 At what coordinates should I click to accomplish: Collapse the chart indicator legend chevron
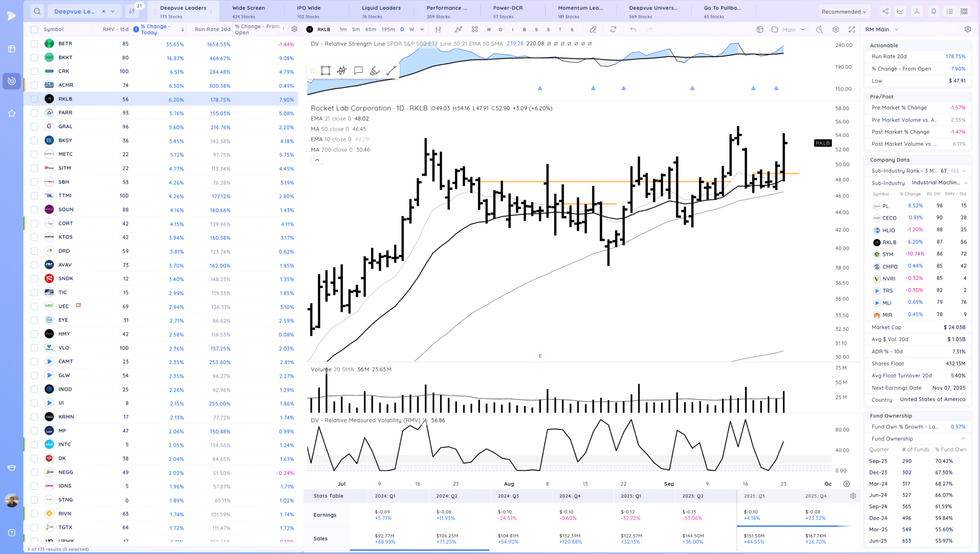tap(317, 160)
